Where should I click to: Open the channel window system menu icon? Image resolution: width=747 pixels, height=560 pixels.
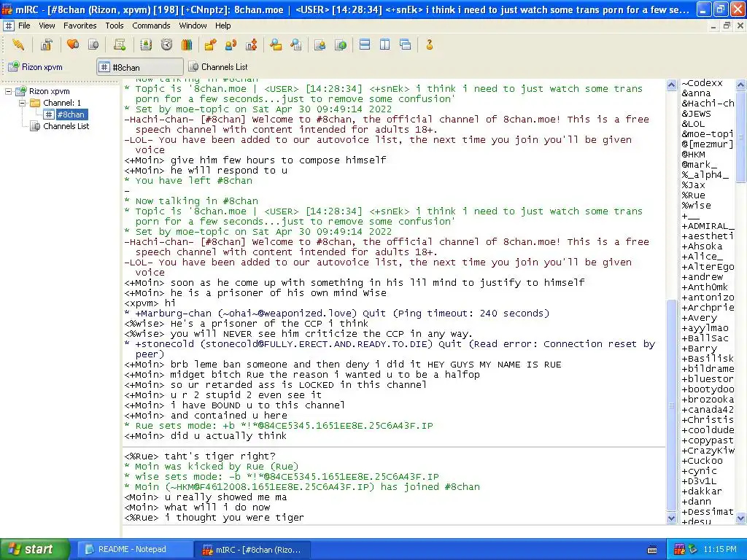8,26
